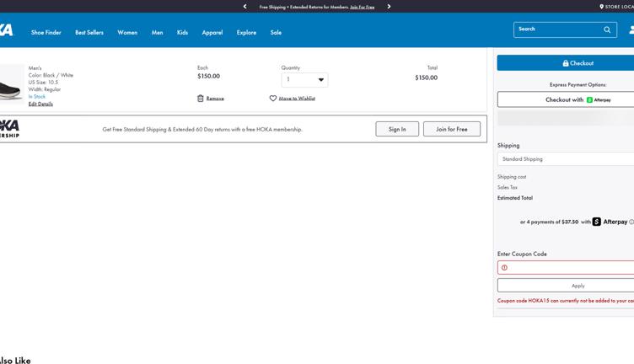
Task: Click the Join for Free button
Action: coord(452,129)
